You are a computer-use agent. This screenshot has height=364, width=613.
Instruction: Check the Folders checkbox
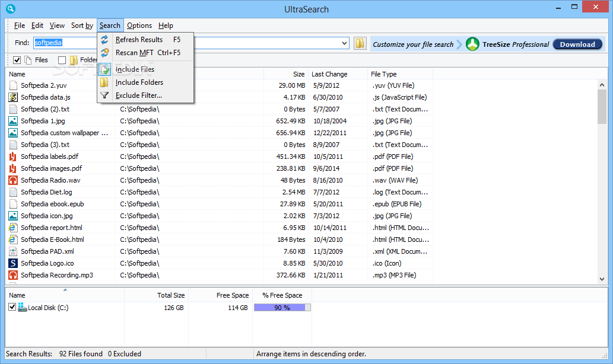[62, 60]
